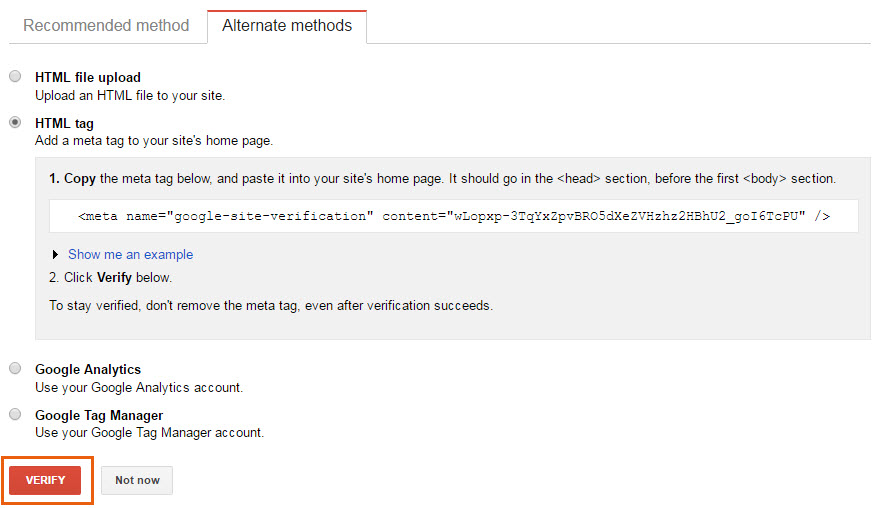Select the Alternate methods tab
The image size is (878, 508).
[x=287, y=26]
